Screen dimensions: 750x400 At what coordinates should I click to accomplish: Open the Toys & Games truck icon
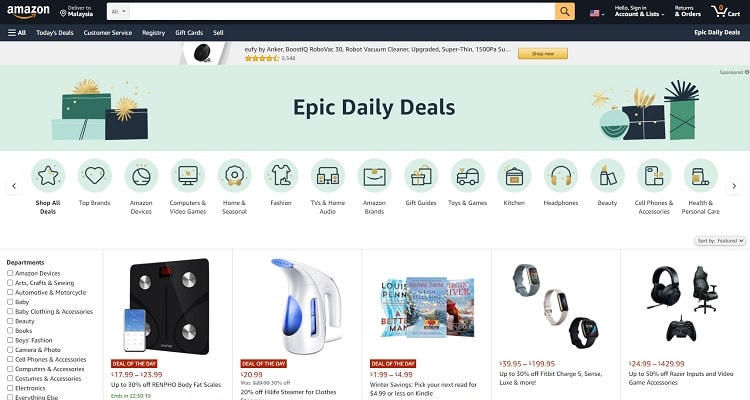467,176
